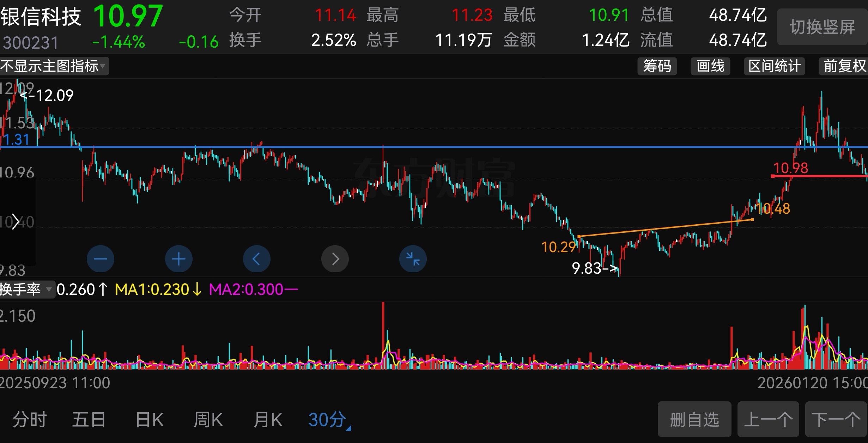The image size is (868, 443).
Task: Click the 切换竖屏 button
Action: (822, 27)
